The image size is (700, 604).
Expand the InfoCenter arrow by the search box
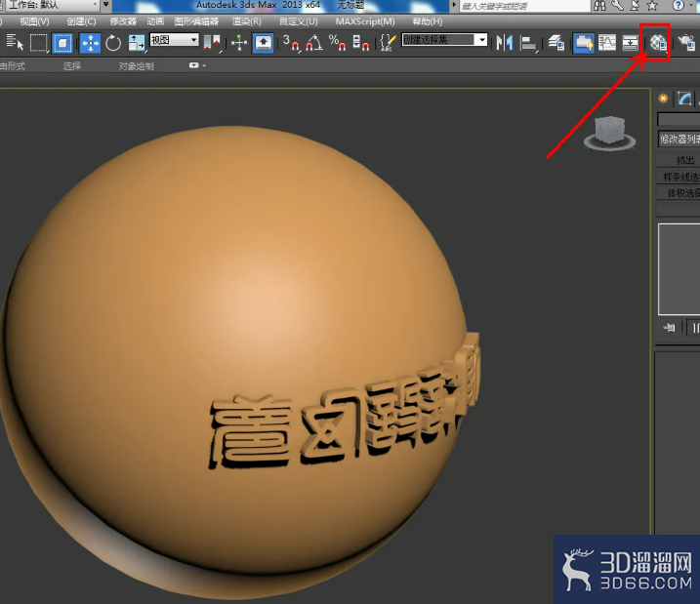[x=455, y=5]
